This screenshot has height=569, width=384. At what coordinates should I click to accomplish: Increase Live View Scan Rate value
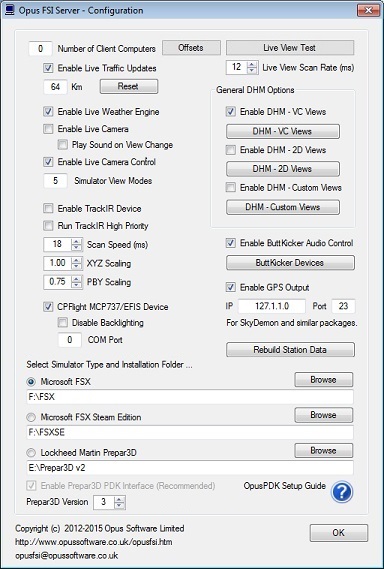[x=252, y=64]
